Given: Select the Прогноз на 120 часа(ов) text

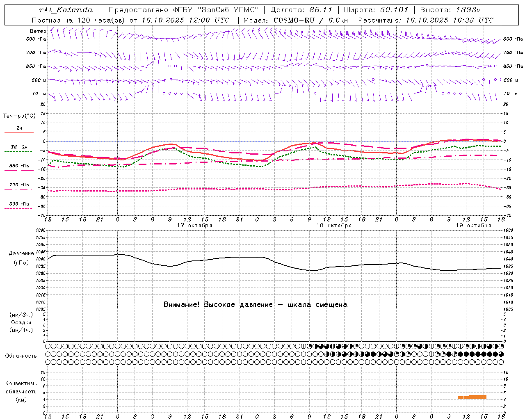Looking at the screenshot, I should [78, 20].
